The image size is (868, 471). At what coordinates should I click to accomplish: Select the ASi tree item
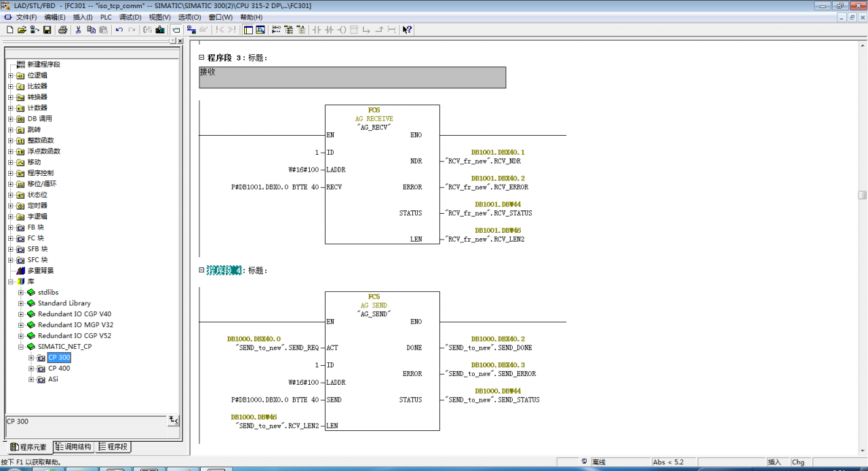tap(53, 379)
